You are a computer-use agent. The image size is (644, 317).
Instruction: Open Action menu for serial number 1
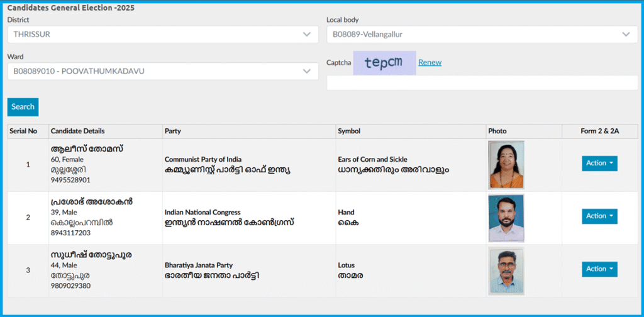pos(599,164)
